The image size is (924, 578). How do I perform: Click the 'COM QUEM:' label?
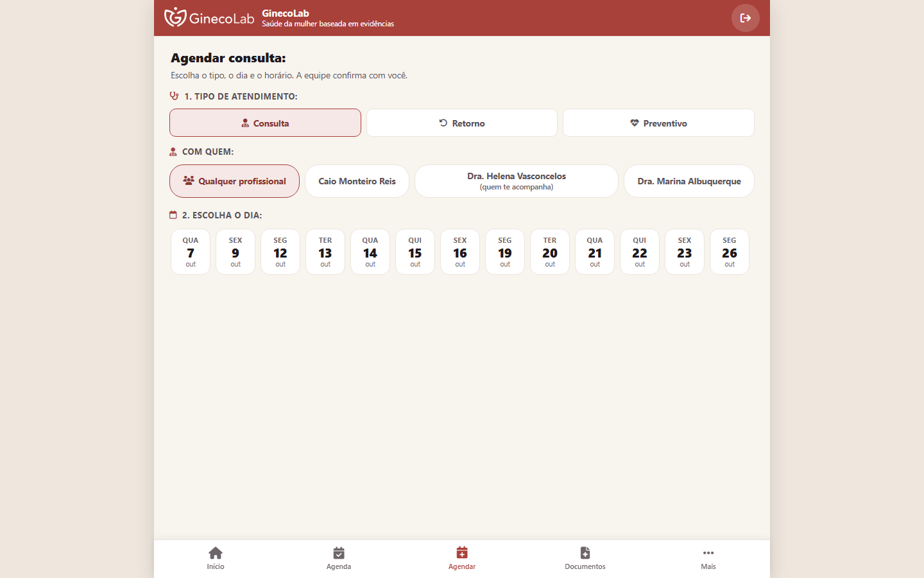point(208,152)
